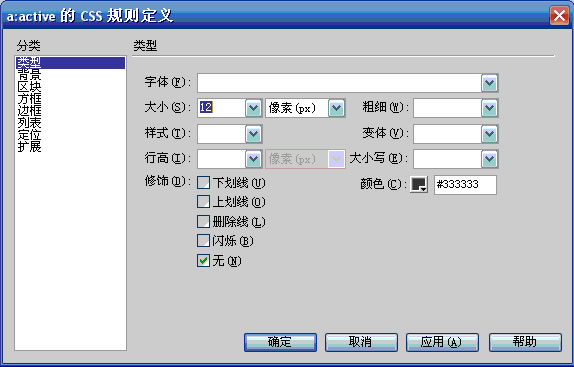Open the 字体 font dropdown arrow
Screen dimensions: 574x367
point(489,83)
